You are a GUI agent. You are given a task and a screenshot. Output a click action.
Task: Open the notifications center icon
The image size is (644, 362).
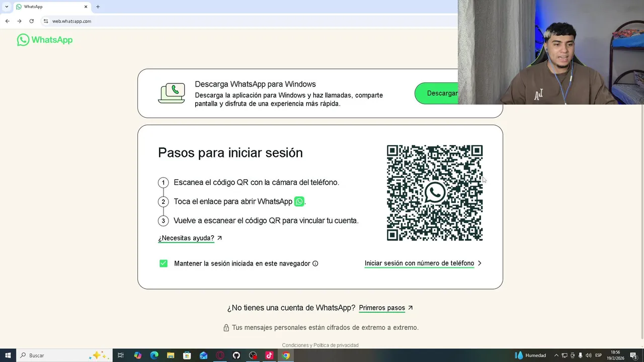coord(633,355)
